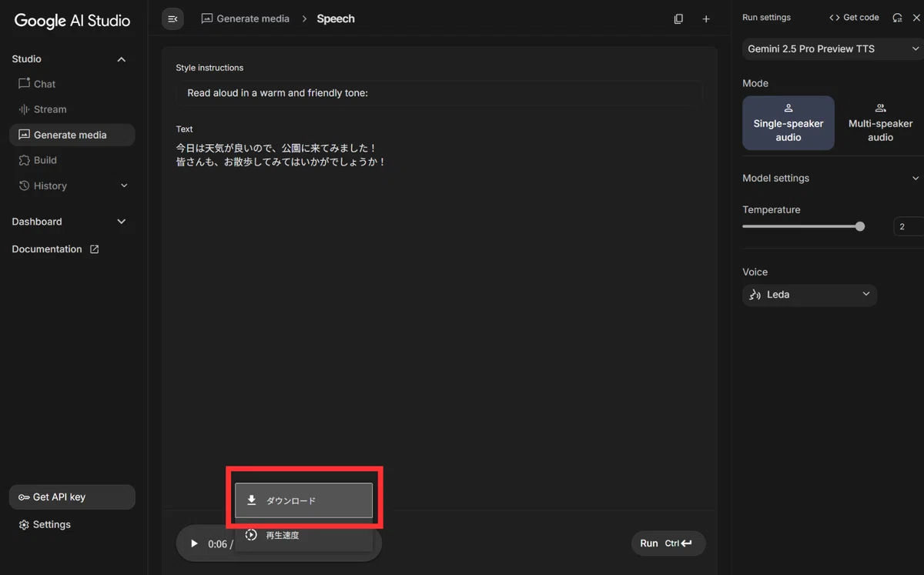Click the Get code button
This screenshot has height=575, width=924.
click(854, 17)
